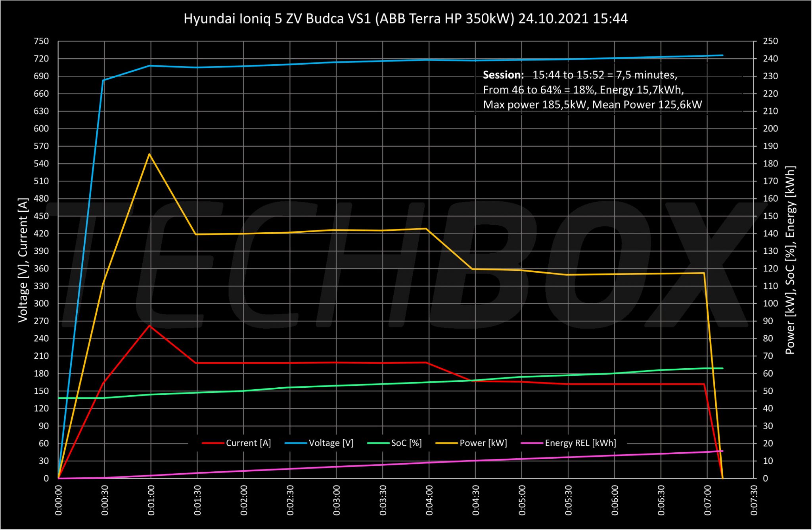Click the yellow power peak at 0:01:00
This screenshot has height=530, width=812.
pyautogui.click(x=149, y=154)
